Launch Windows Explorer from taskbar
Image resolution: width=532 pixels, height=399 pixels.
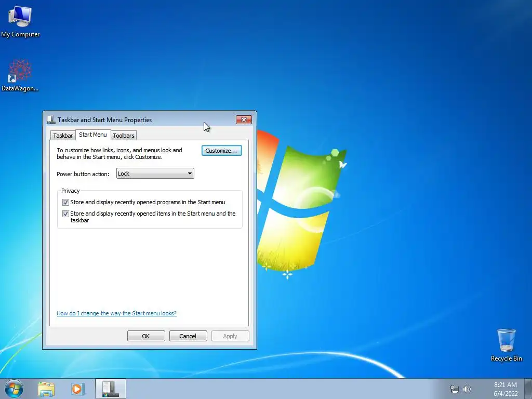pos(46,389)
